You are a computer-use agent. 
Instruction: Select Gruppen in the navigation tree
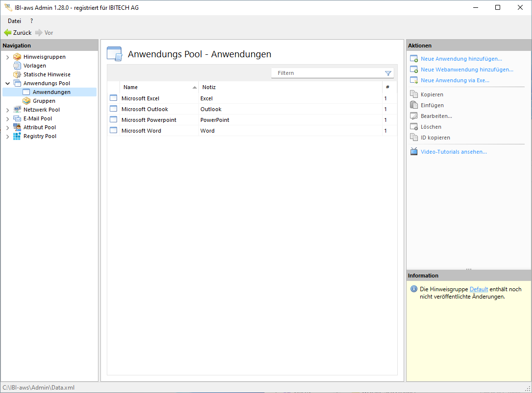point(44,101)
